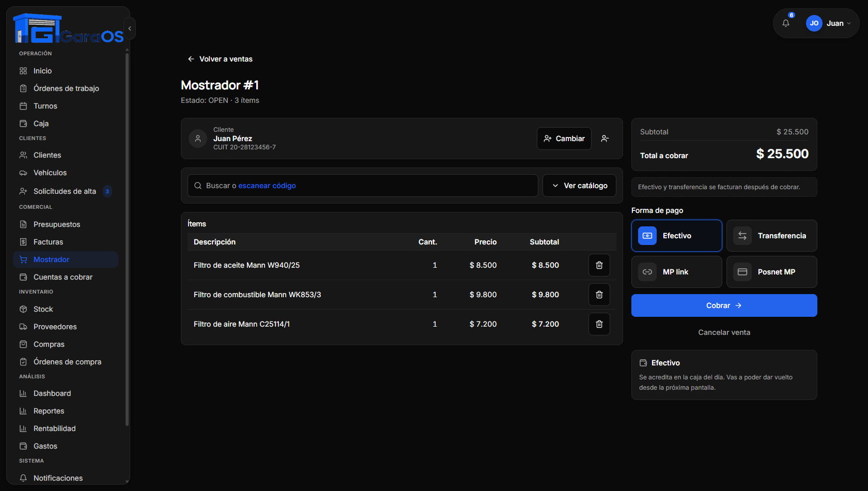Click the Órdenes de compra clipboard icon
The height and width of the screenshot is (491, 868).
click(23, 362)
